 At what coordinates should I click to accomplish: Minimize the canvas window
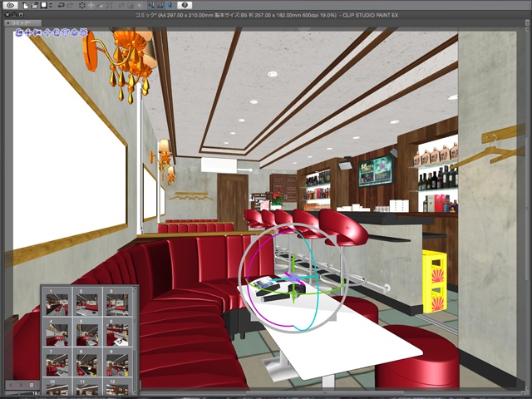coord(14,15)
